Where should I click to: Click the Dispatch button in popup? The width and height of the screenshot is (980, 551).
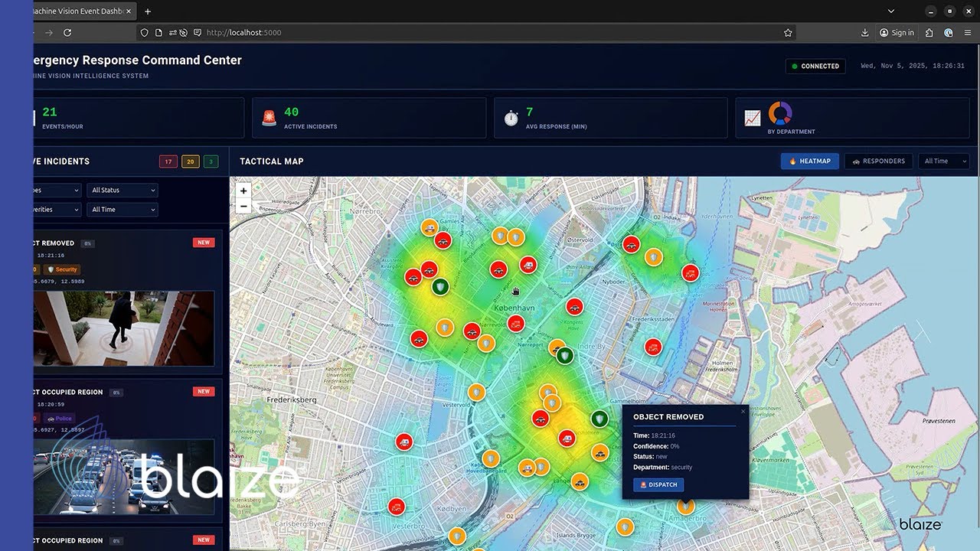(658, 484)
